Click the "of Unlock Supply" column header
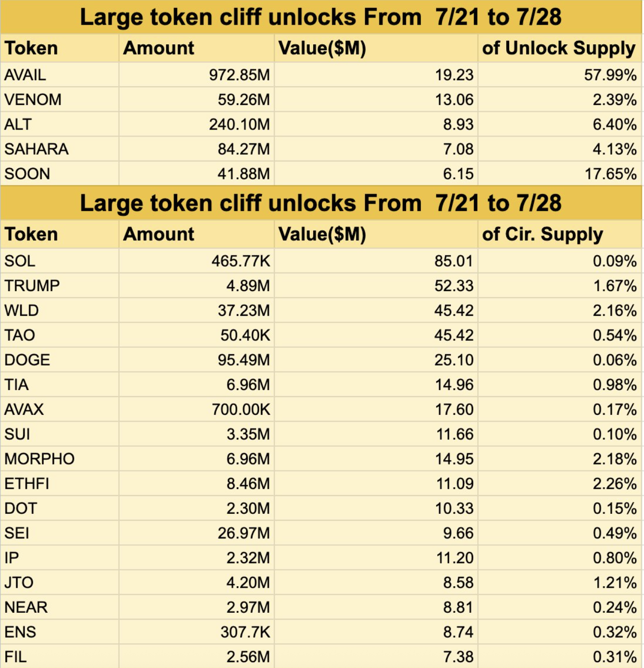This screenshot has height=668, width=644. [559, 48]
